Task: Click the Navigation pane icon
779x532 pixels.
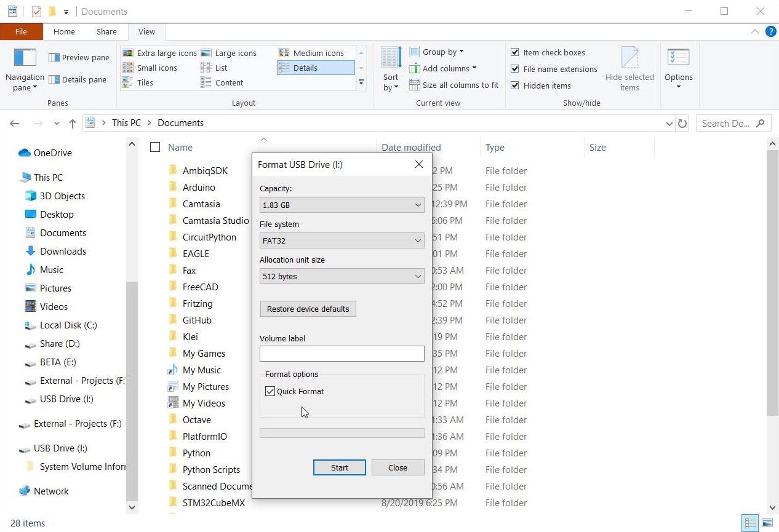Action: point(25,58)
